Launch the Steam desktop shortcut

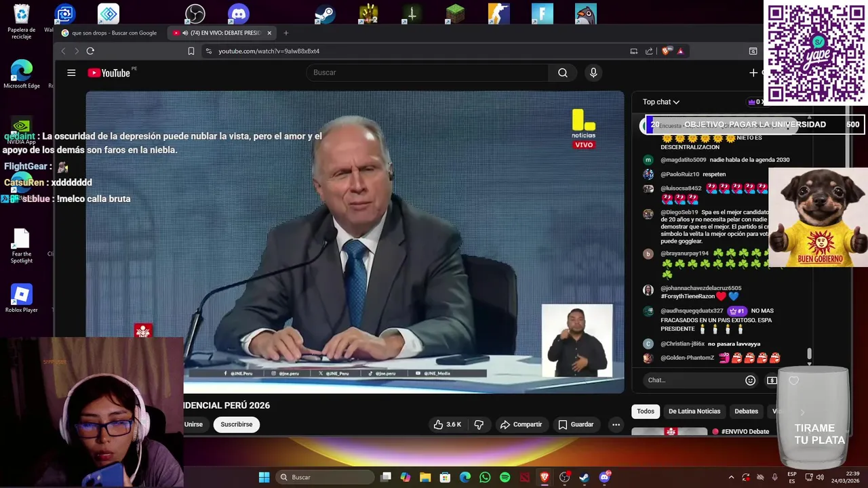(x=325, y=14)
